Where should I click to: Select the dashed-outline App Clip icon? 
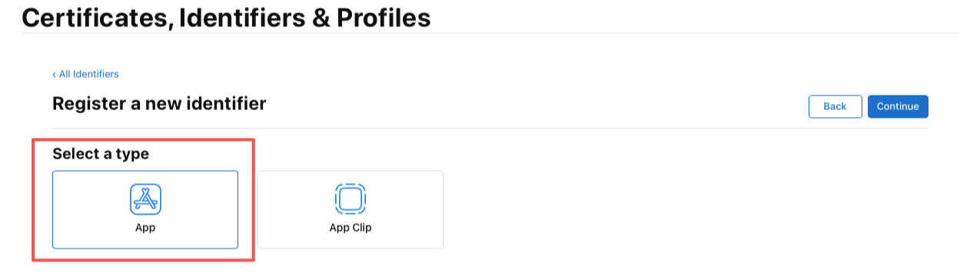pos(350,199)
